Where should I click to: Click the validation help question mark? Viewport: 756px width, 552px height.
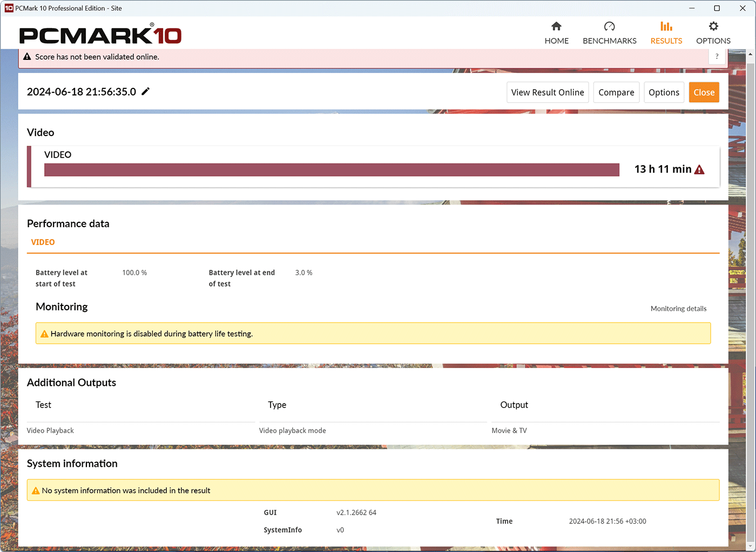pos(717,57)
